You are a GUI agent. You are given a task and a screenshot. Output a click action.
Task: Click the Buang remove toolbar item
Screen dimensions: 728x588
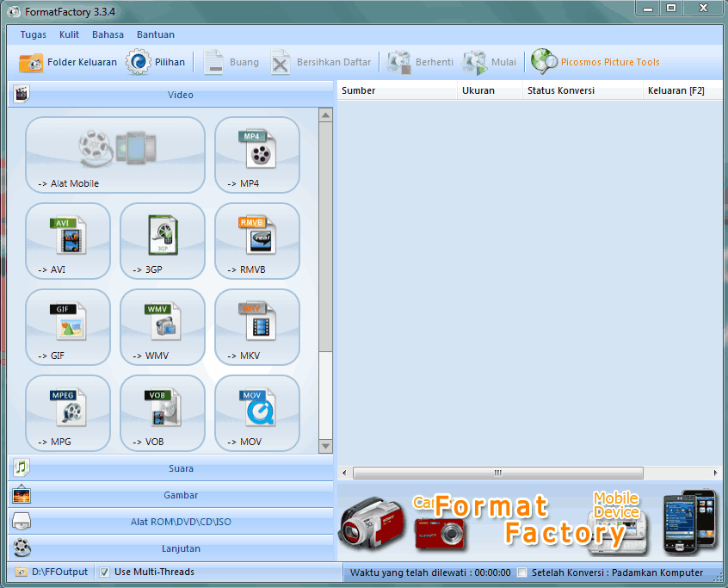click(231, 62)
